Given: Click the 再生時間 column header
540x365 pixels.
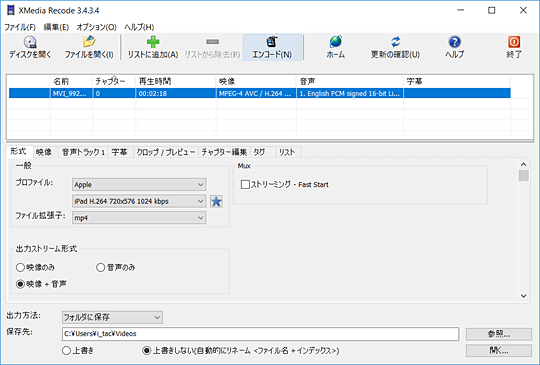Looking at the screenshot, I should tap(175, 82).
